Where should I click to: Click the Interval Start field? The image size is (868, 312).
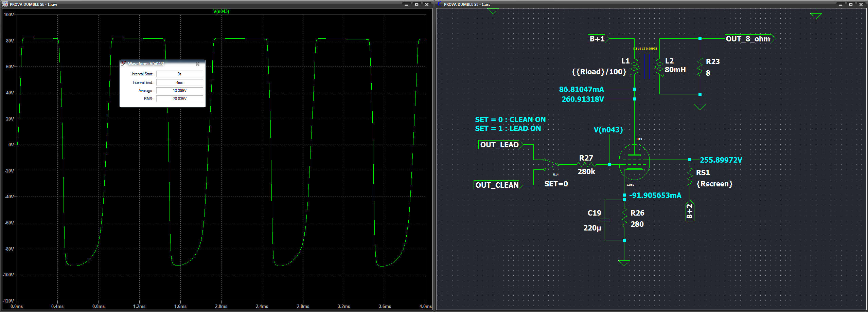point(179,74)
